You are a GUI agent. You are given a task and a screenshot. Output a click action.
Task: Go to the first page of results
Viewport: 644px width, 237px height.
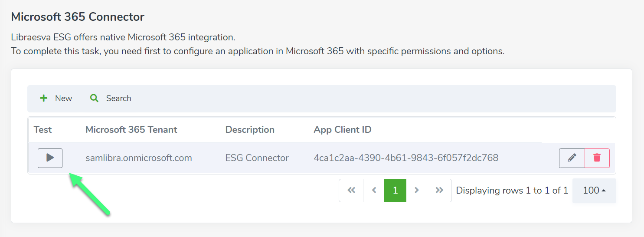(x=351, y=191)
